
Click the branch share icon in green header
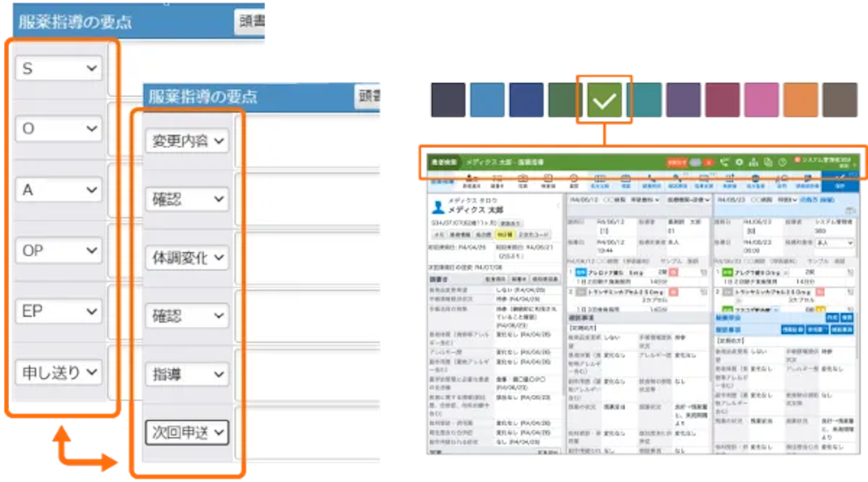pos(724,162)
